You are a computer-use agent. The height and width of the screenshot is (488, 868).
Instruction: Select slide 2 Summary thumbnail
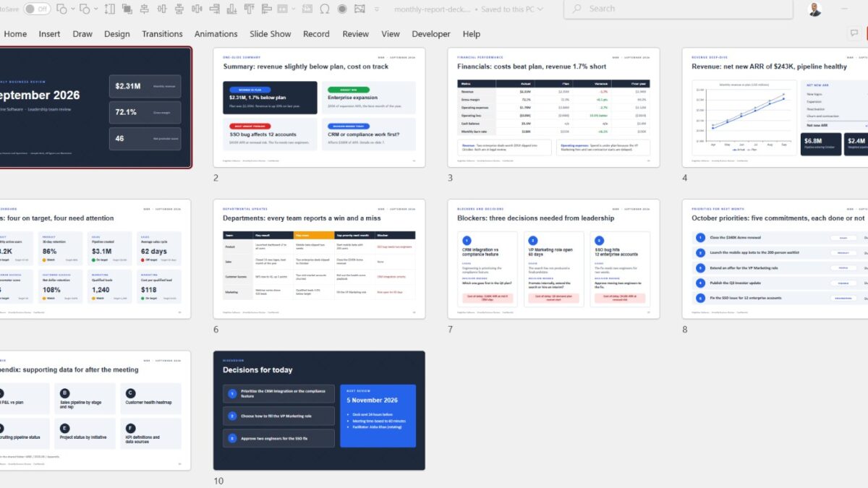(x=319, y=108)
